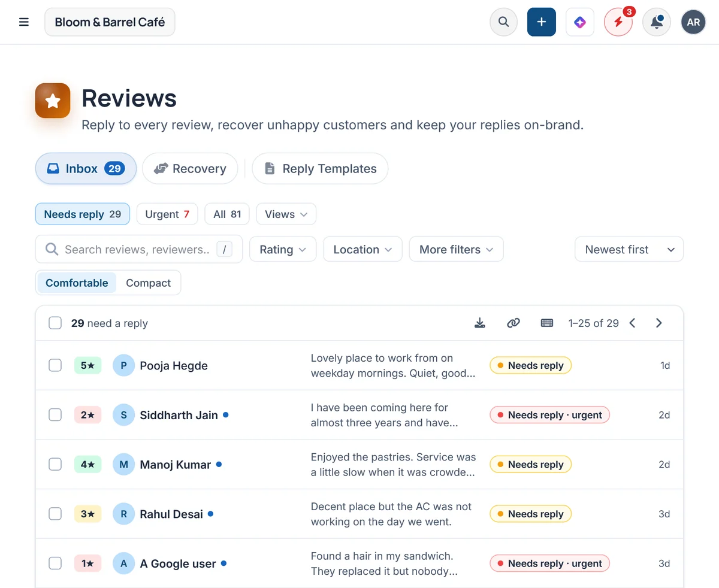Open the notifications bell
Viewport: 719px width, 588px height.
[657, 22]
